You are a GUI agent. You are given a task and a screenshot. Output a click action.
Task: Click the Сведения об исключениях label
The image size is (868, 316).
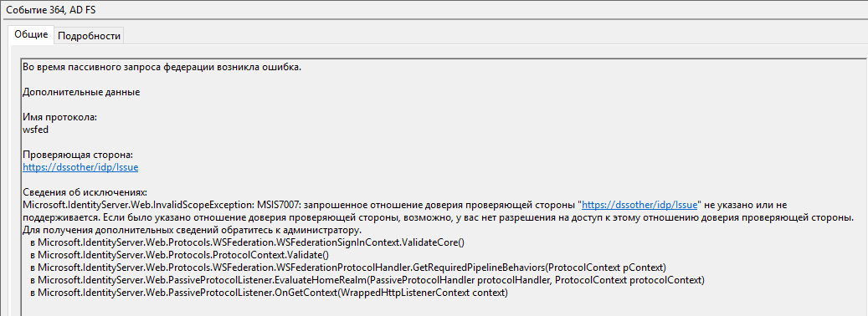pos(85,192)
